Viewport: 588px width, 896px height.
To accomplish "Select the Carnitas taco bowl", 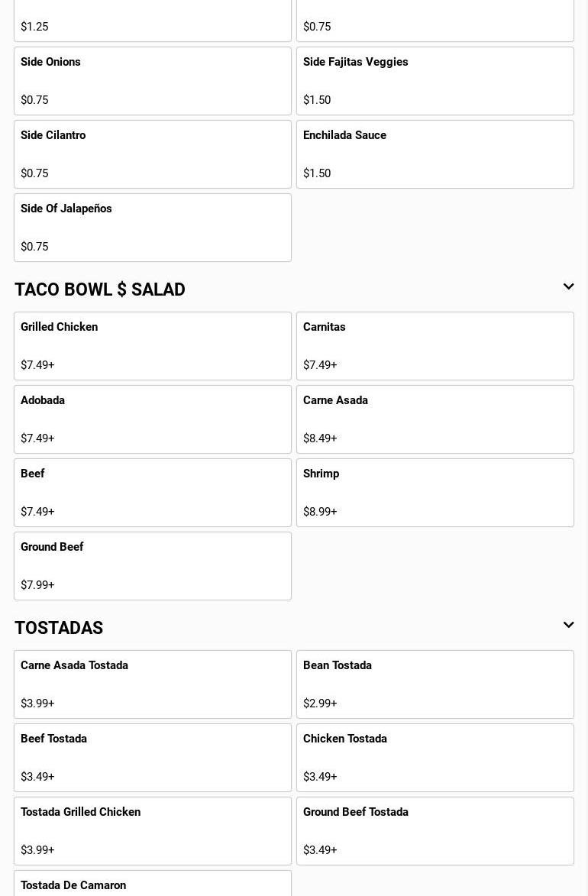I will (435, 346).
